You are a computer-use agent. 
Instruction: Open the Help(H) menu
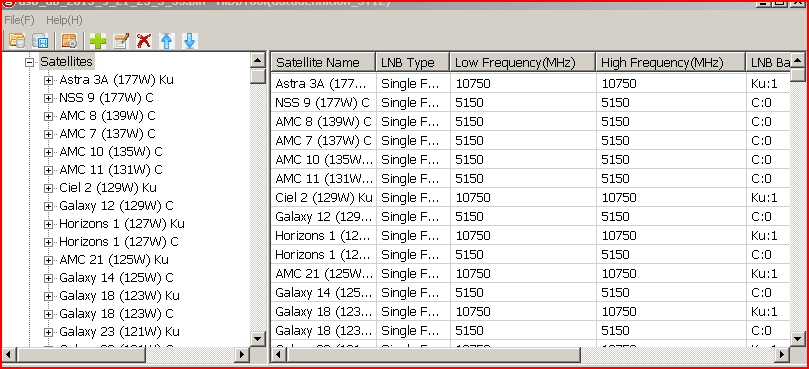click(64, 21)
